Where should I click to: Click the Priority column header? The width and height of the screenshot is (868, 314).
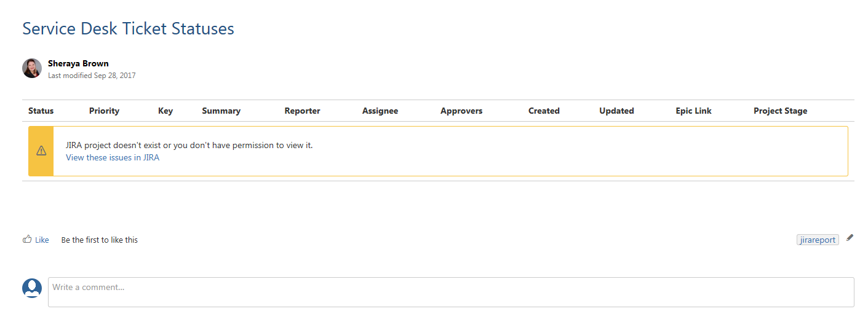coord(104,111)
